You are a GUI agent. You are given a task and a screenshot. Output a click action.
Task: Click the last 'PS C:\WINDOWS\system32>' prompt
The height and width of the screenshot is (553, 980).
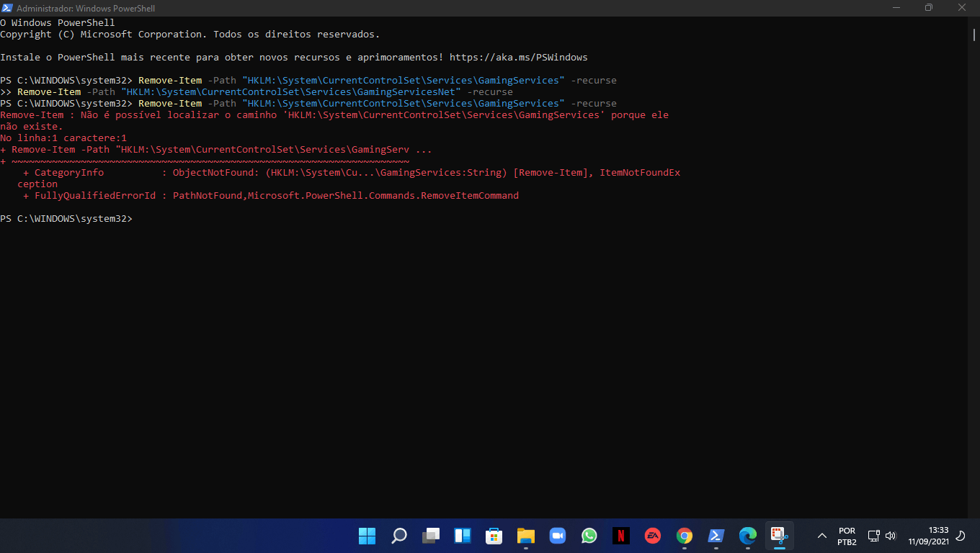pos(66,218)
